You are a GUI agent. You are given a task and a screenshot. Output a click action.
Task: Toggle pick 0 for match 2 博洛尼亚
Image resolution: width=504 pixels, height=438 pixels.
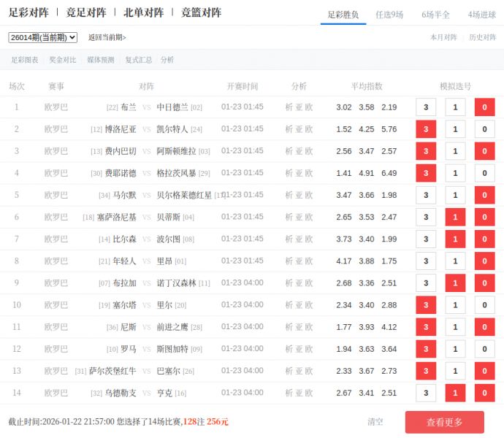[484, 129]
